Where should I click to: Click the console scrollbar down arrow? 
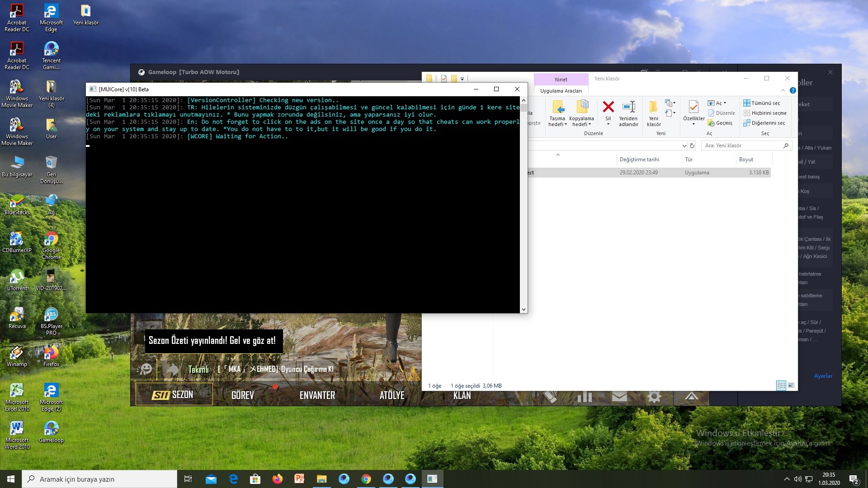pos(524,310)
